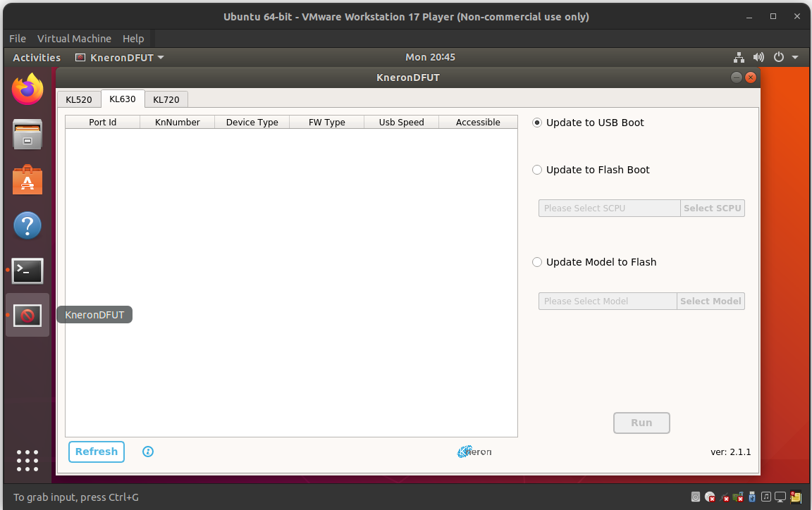Launch Ubuntu Software from the dock
Viewport: 812px width, 510px height.
coord(27,180)
